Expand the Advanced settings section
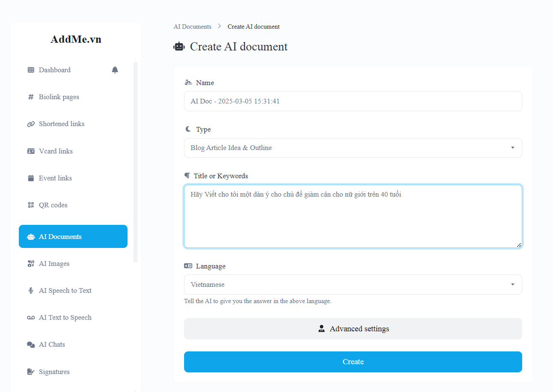Viewport: 553px width, 392px height. pyautogui.click(x=353, y=329)
